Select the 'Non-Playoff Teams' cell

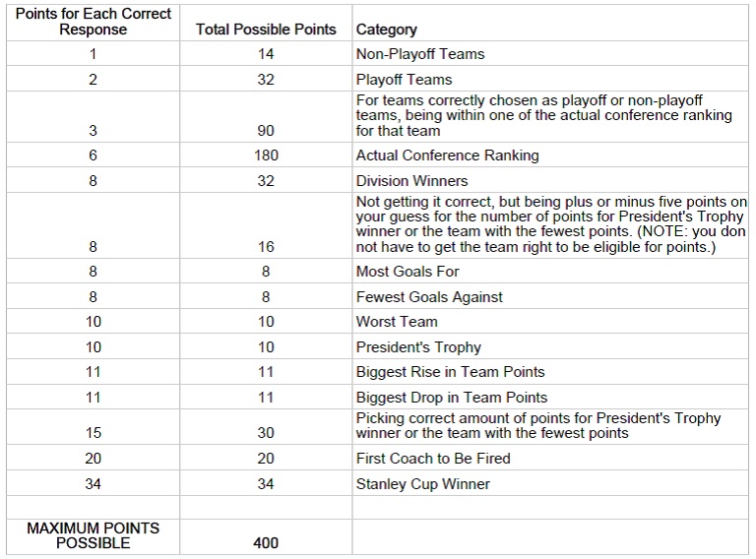pyautogui.click(x=550, y=53)
